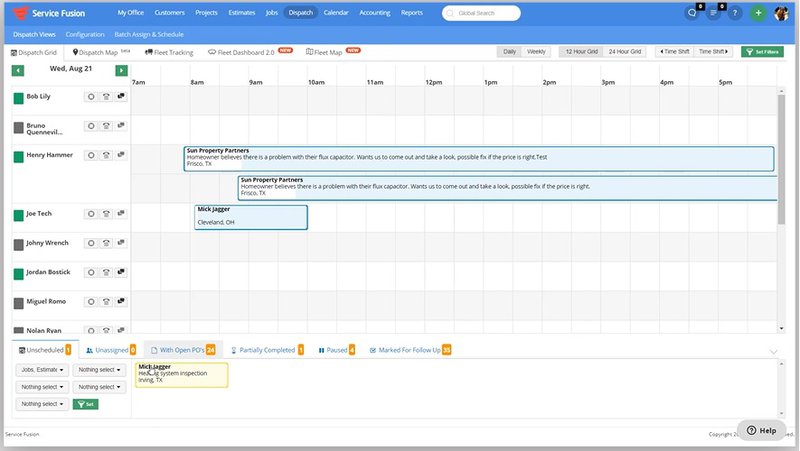Open Batch Assign & Schedule link

pyautogui.click(x=149, y=35)
